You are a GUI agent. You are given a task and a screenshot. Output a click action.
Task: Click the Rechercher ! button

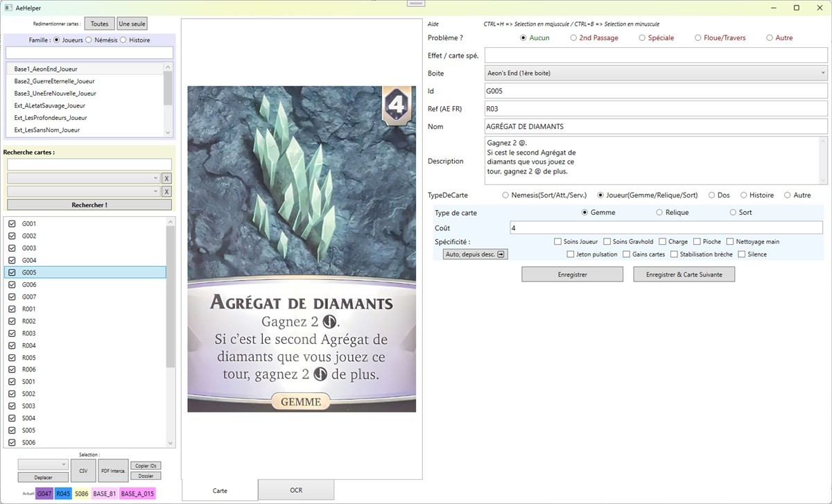pos(89,205)
